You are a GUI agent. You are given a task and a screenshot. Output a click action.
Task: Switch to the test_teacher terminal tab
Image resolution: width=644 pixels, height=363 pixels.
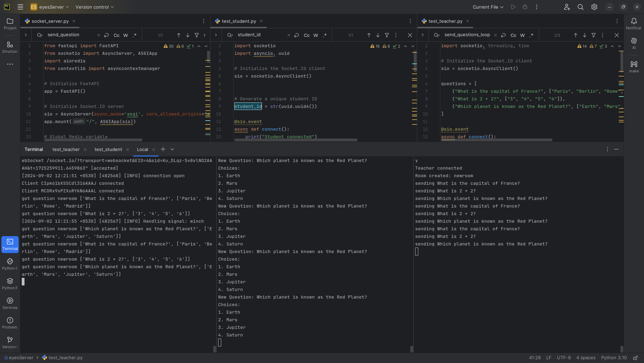click(x=66, y=149)
